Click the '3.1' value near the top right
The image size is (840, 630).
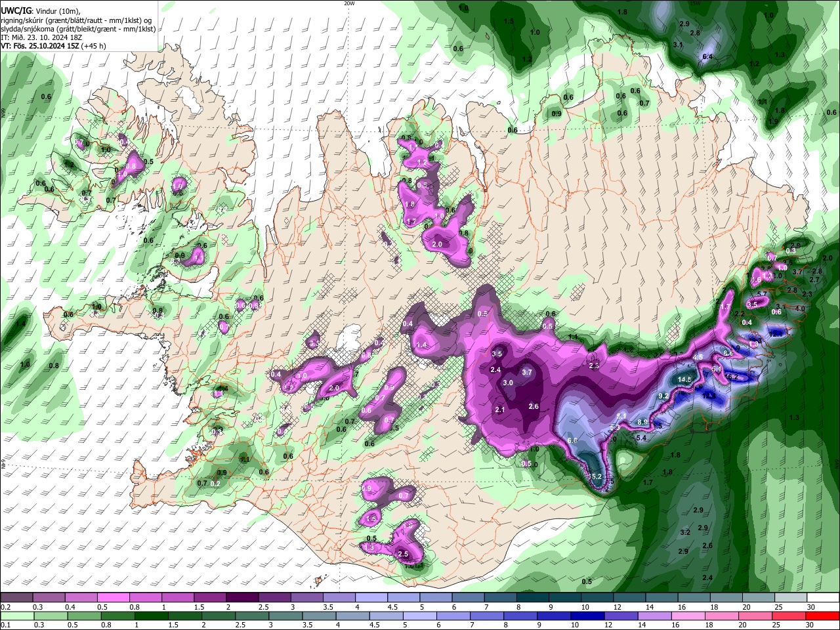(x=679, y=45)
